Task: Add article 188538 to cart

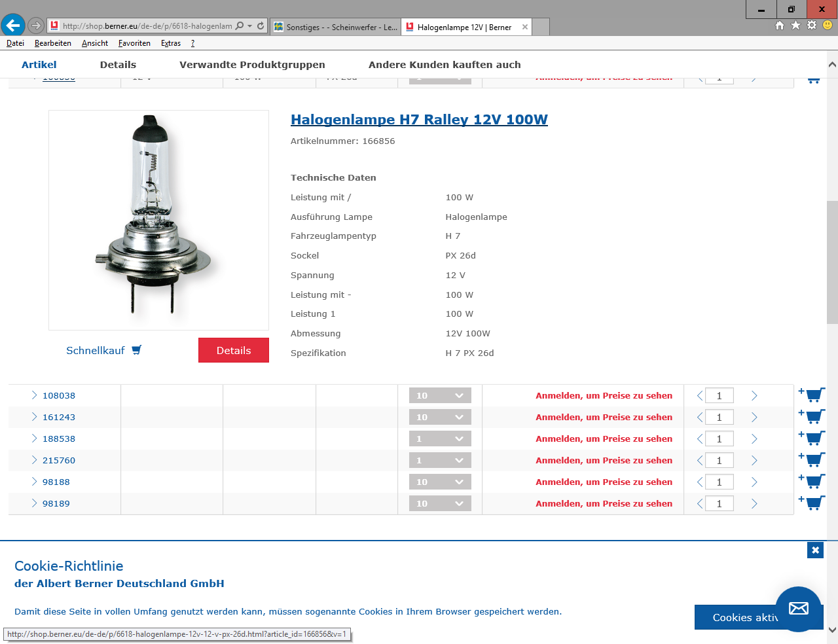Action: click(812, 438)
